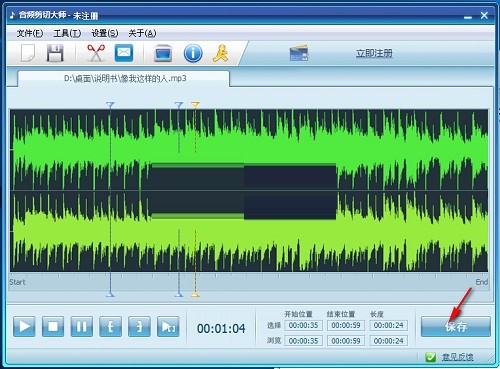500x369 pixels.
Task: Click the leftmost blue top marker triangle
Action: point(110,105)
